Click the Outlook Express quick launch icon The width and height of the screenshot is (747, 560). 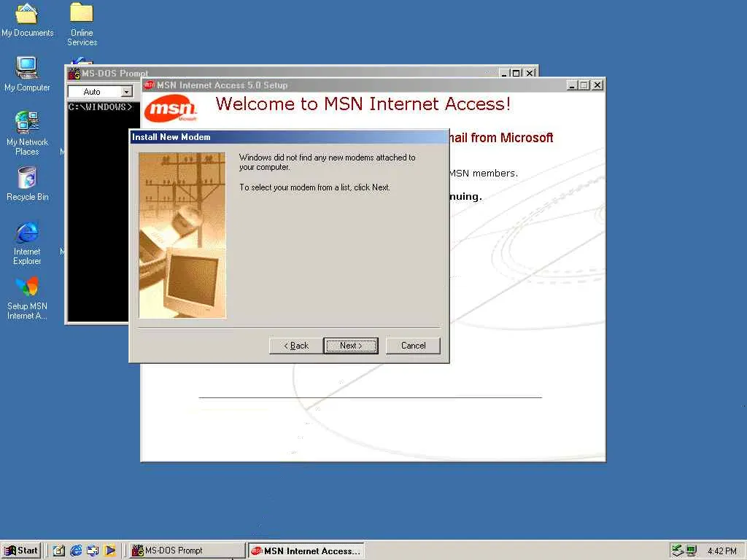point(93,551)
